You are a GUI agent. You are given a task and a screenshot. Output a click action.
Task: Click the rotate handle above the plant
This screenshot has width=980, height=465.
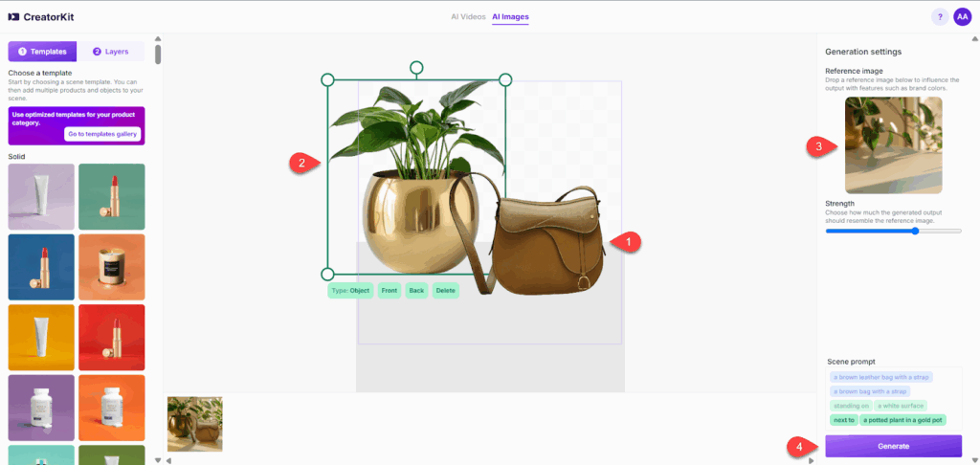click(416, 68)
